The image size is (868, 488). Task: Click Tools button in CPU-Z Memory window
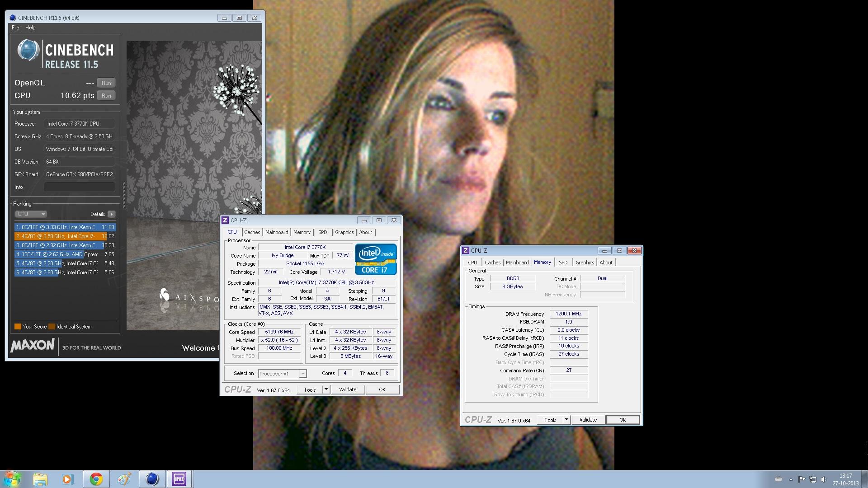point(550,420)
